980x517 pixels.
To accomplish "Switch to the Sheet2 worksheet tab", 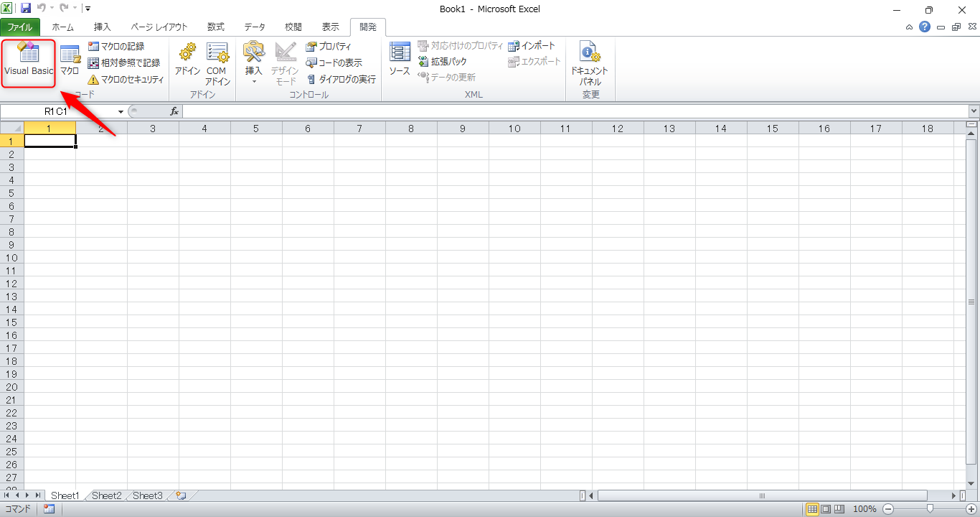I will 106,495.
